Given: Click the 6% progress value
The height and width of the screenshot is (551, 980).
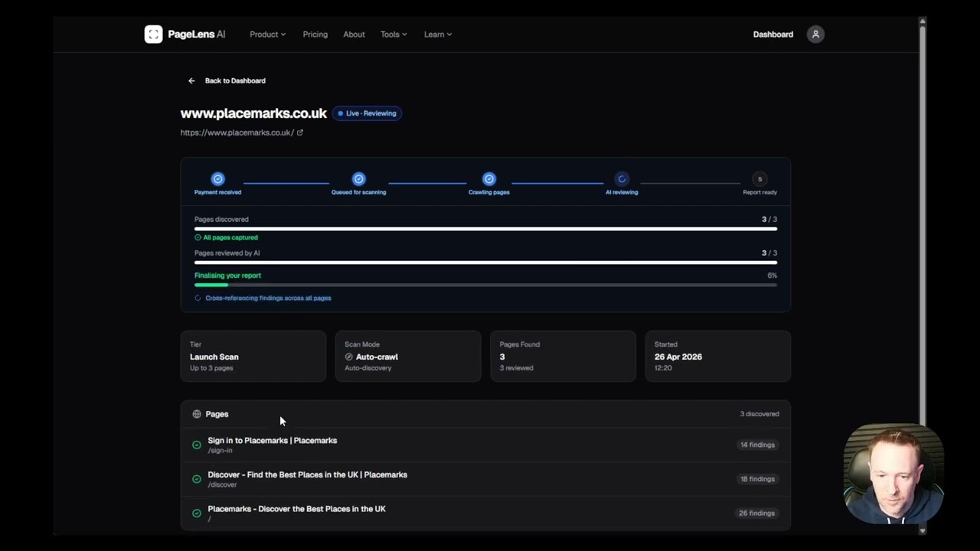Looking at the screenshot, I should [772, 275].
